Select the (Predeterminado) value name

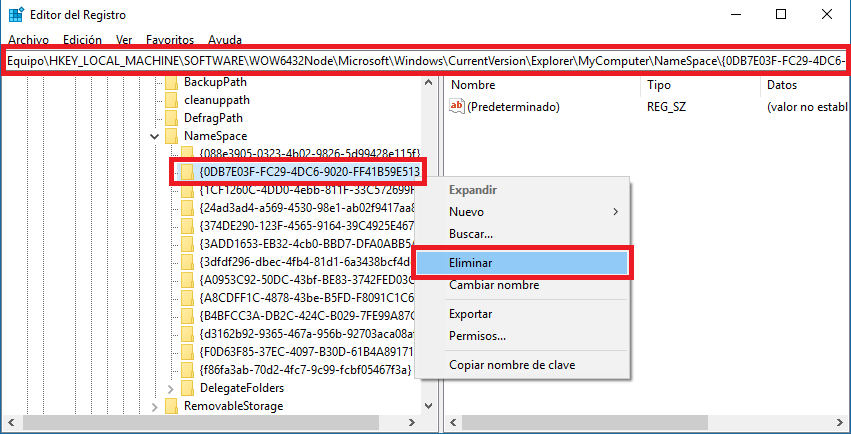click(513, 107)
